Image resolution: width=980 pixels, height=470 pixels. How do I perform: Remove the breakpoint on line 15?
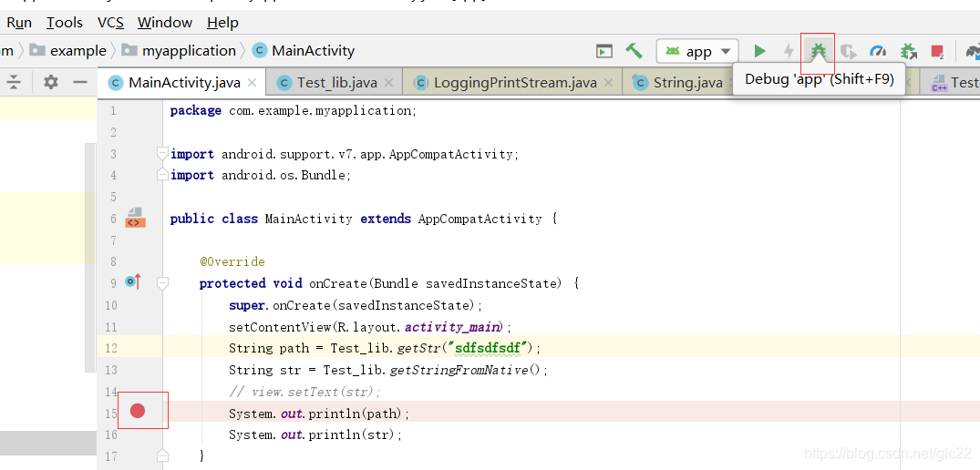click(x=138, y=411)
